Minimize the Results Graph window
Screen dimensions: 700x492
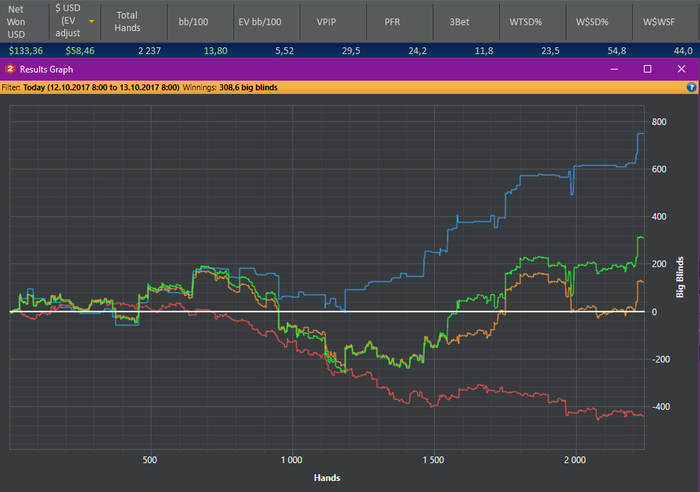click(x=614, y=69)
